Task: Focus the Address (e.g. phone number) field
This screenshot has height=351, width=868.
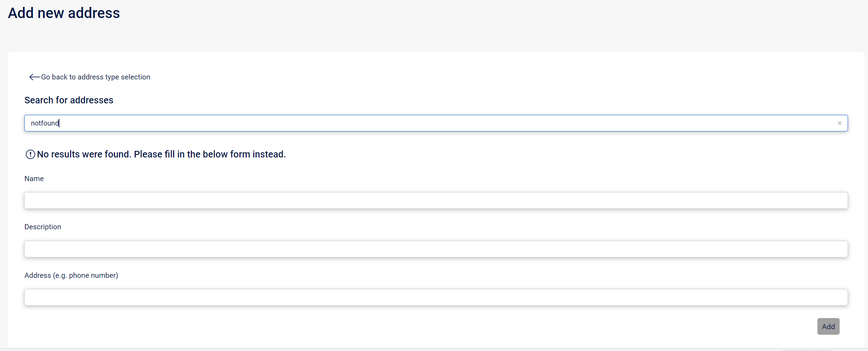Action: pos(436,297)
